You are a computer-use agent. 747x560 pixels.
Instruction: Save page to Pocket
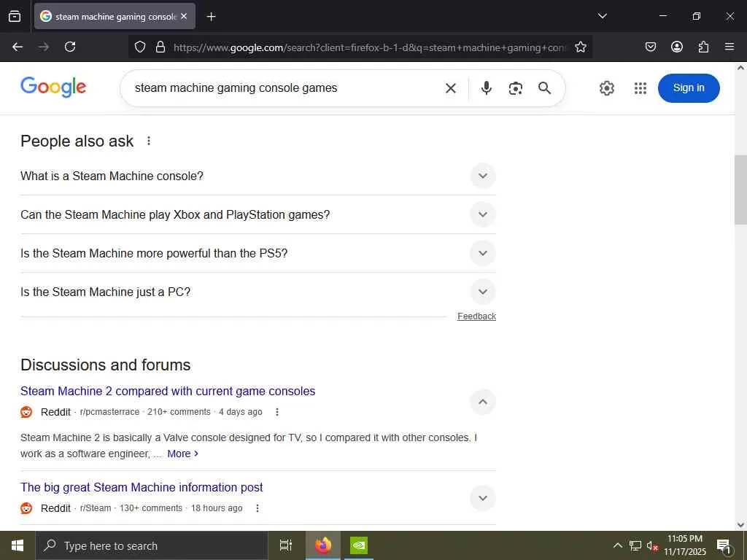click(650, 47)
